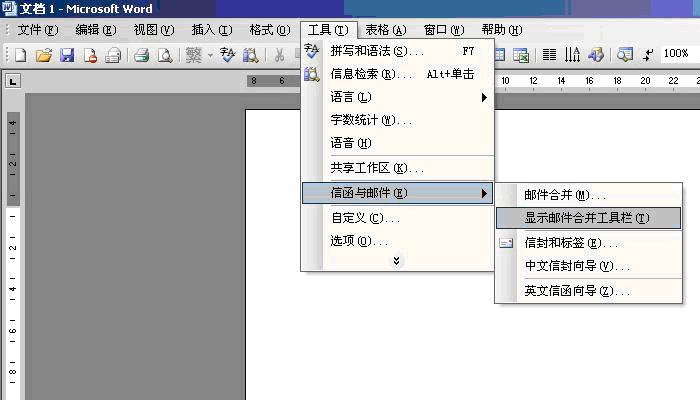Click the 繁 Chinese conversion button
Viewport: 700px width, 400px height.
coord(193,55)
